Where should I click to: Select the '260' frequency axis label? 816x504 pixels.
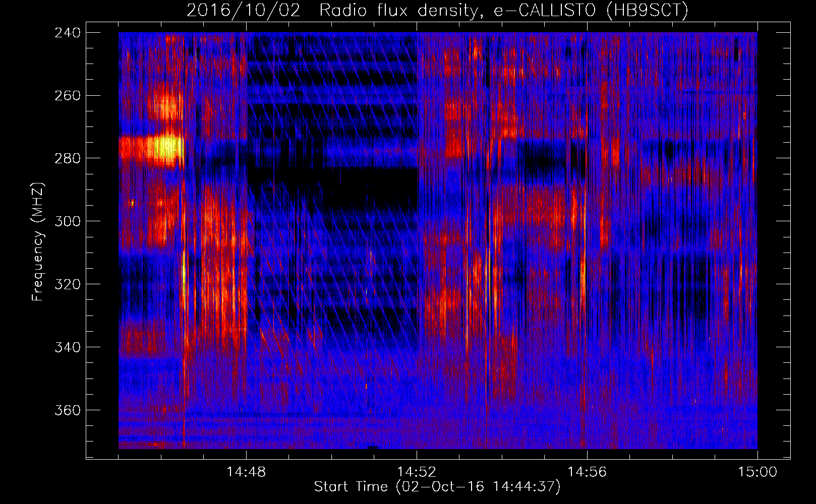[68, 96]
